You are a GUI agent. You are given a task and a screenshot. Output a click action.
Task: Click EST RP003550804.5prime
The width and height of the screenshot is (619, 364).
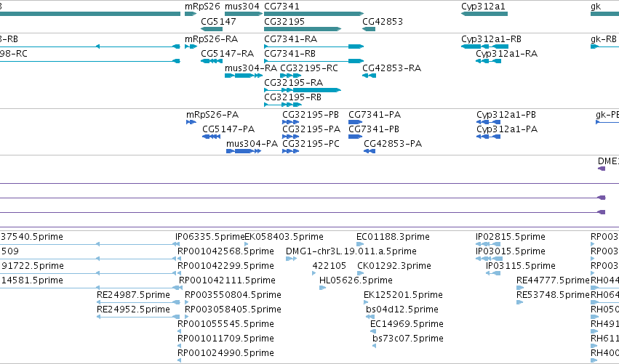coord(233,296)
